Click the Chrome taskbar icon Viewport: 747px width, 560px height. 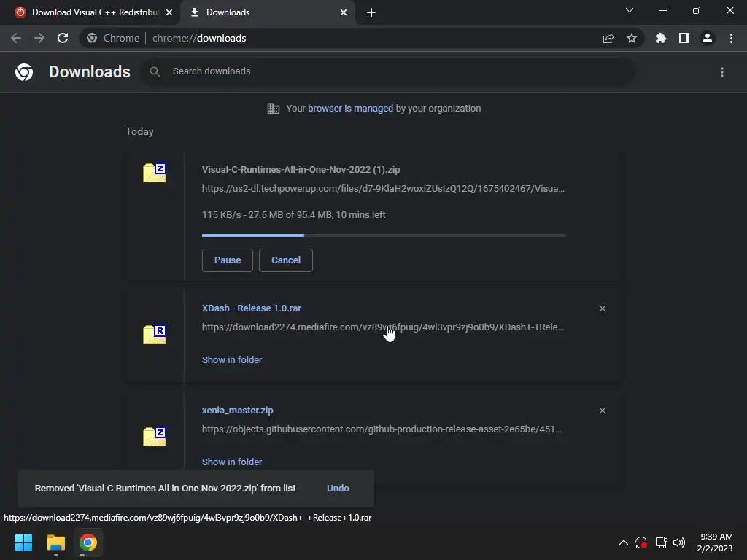tap(88, 542)
